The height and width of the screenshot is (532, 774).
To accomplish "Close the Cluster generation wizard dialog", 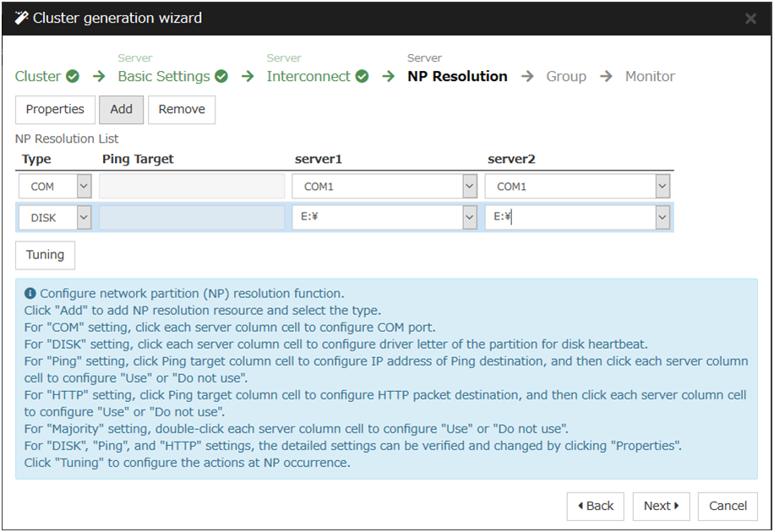I will tap(750, 19).
